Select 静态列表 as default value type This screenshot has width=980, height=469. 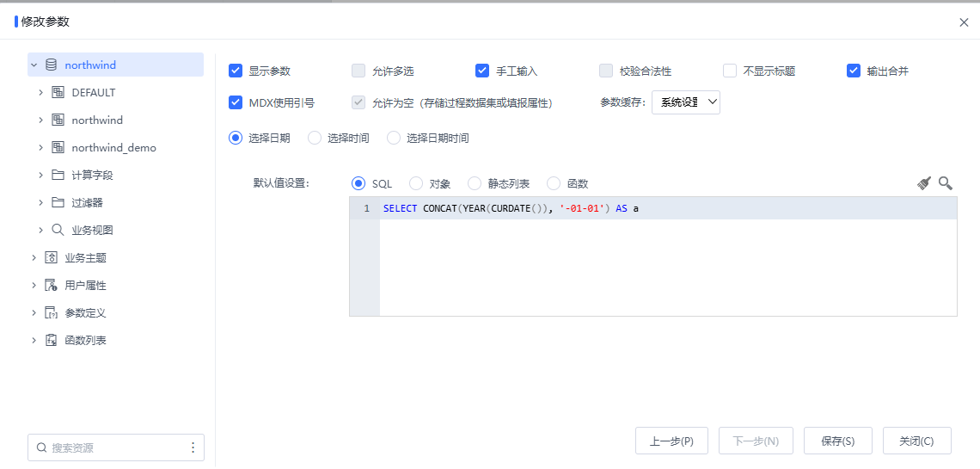[x=475, y=183]
